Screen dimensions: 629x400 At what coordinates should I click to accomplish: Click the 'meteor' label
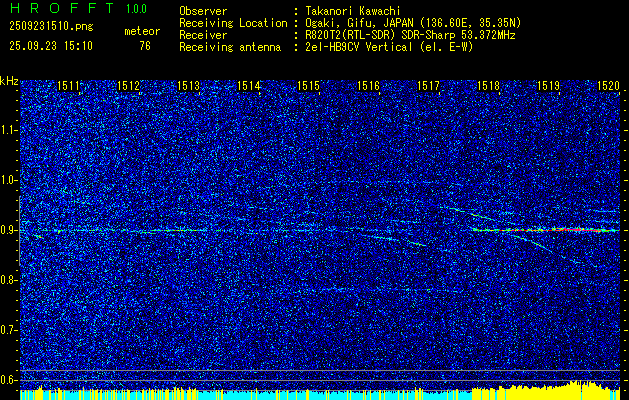tap(142, 31)
